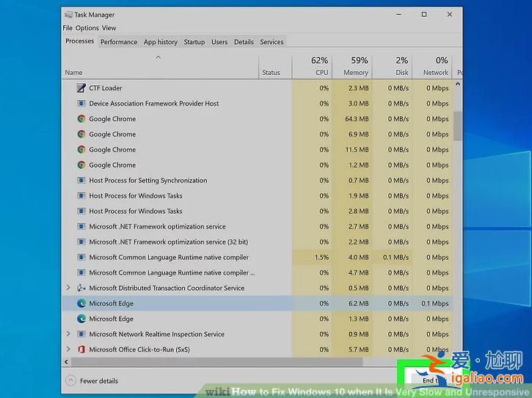
Task: Maximize the Task Manager window
Action: [x=424, y=14]
